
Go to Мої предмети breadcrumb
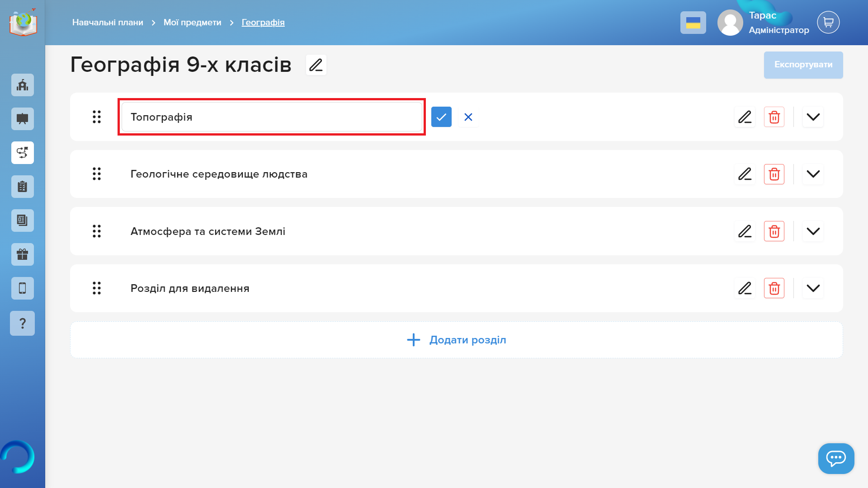(192, 23)
